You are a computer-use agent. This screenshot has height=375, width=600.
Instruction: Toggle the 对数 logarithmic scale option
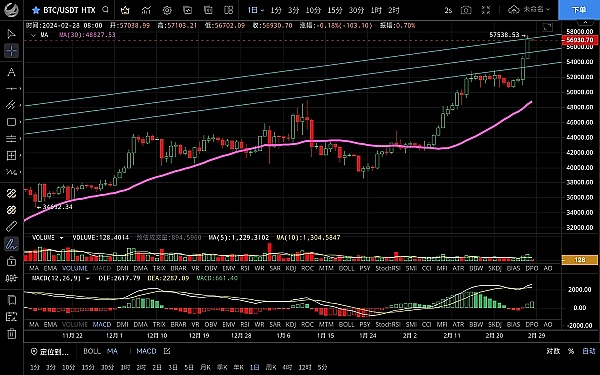pos(553,351)
